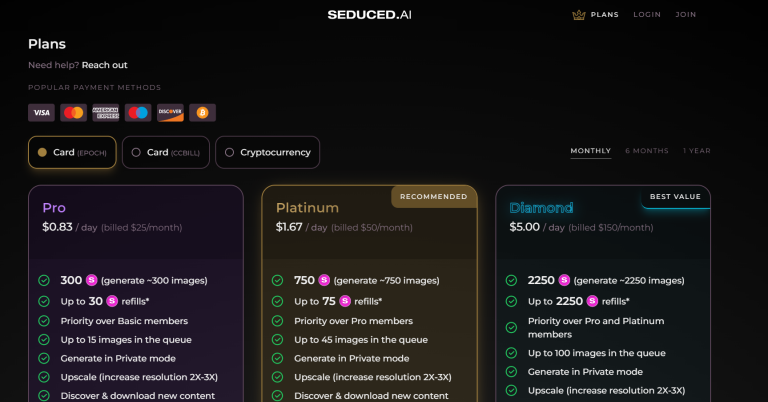The image size is (768, 402).
Task: Select the Card (CCBill) payment option
Action: (166, 153)
